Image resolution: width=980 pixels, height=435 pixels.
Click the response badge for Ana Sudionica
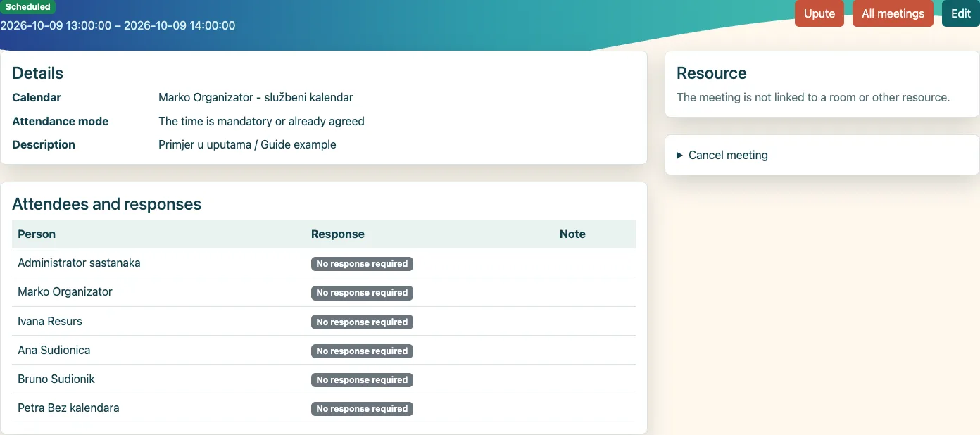(x=362, y=351)
